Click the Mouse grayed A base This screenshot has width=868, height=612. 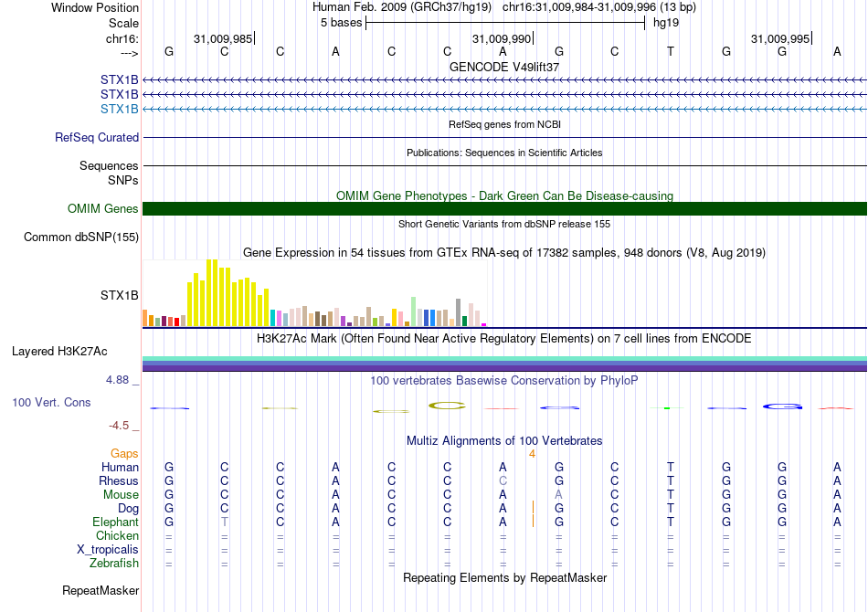tap(558, 495)
